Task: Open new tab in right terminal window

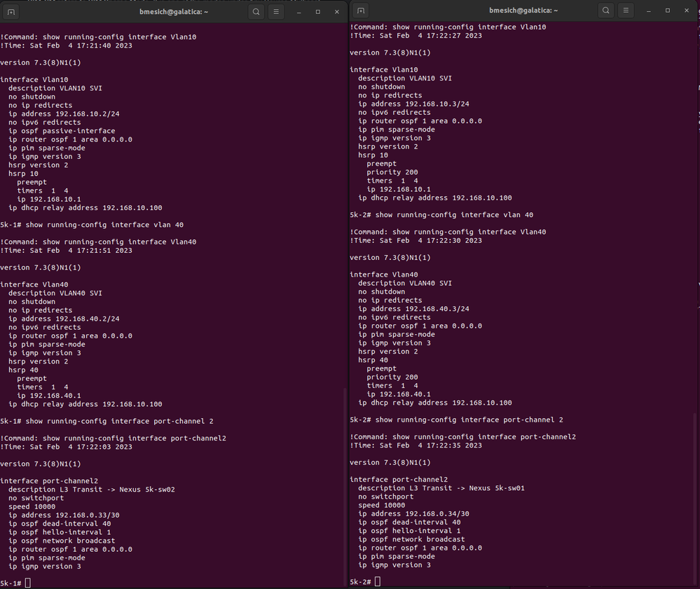Action: tap(361, 11)
